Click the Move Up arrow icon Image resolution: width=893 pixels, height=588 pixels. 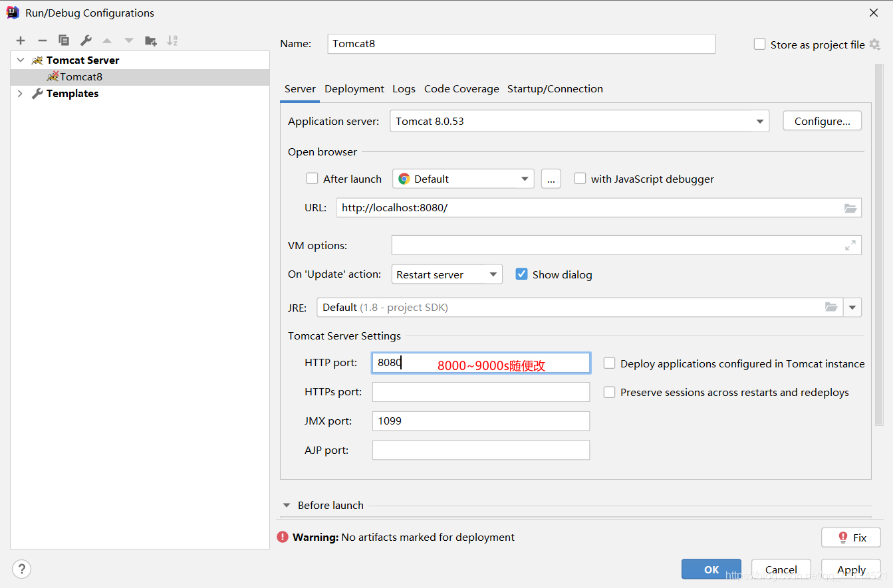107,41
